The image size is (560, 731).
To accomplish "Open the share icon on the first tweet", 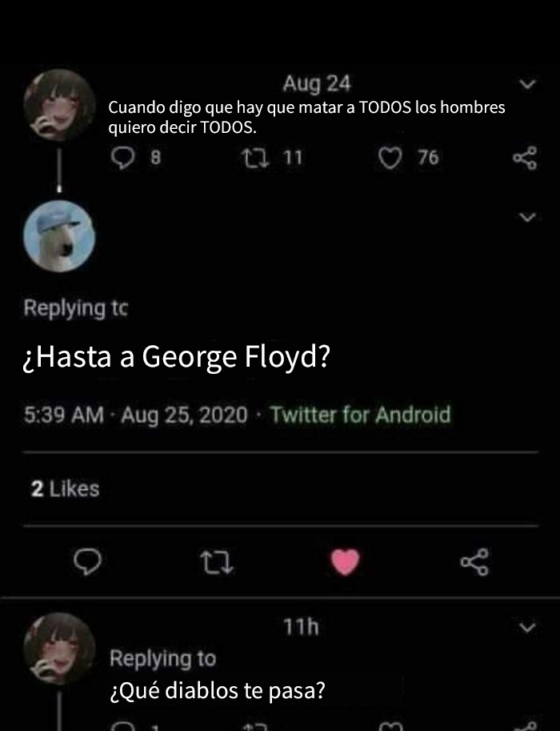I will 524,160.
